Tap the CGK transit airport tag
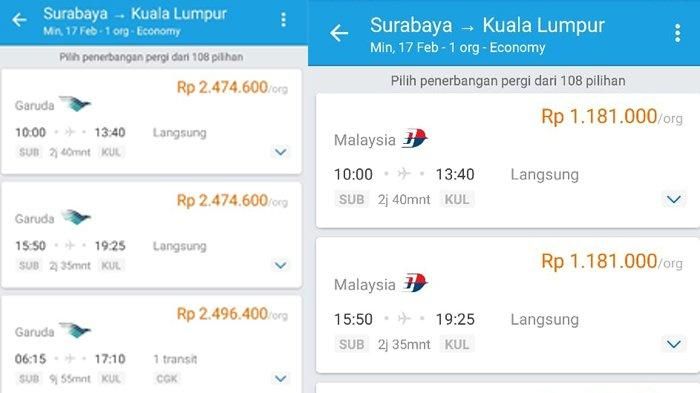 (x=167, y=379)
